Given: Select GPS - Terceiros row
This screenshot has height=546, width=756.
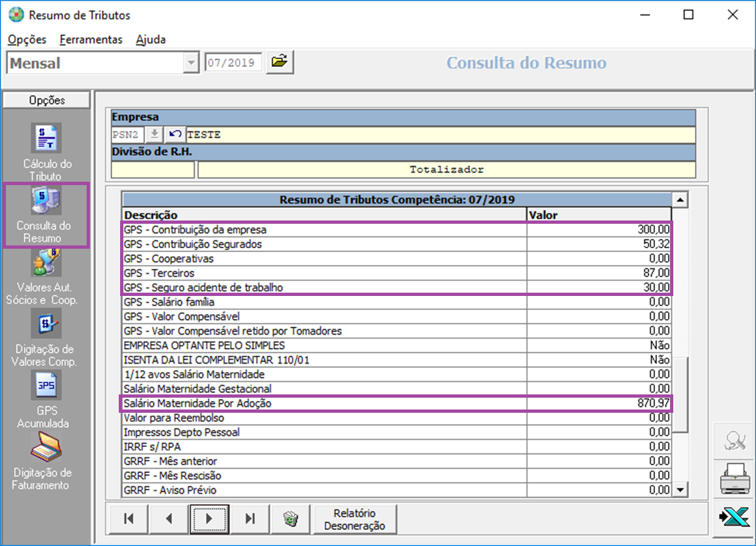Looking at the screenshot, I should coord(397,273).
